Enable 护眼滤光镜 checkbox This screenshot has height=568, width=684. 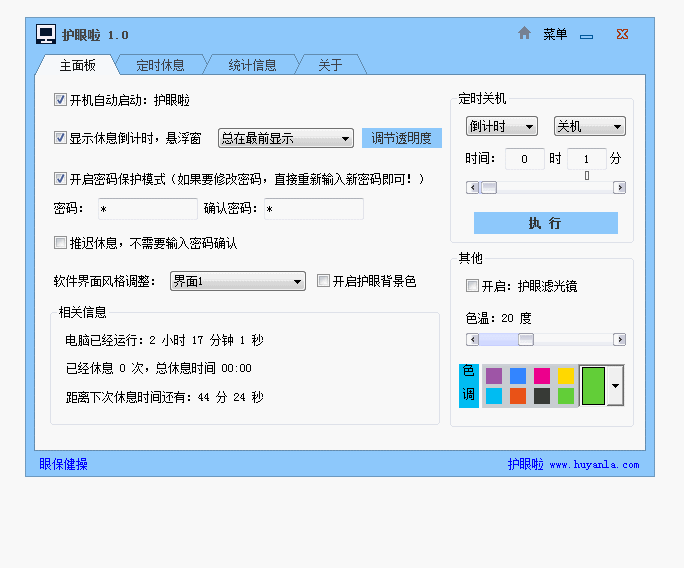(472, 286)
